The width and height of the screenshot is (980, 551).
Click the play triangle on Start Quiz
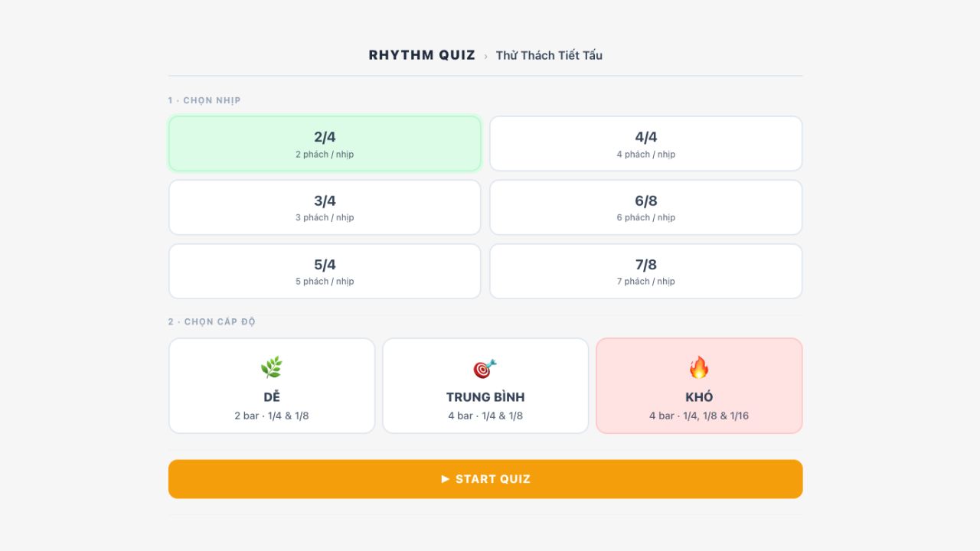coord(446,479)
